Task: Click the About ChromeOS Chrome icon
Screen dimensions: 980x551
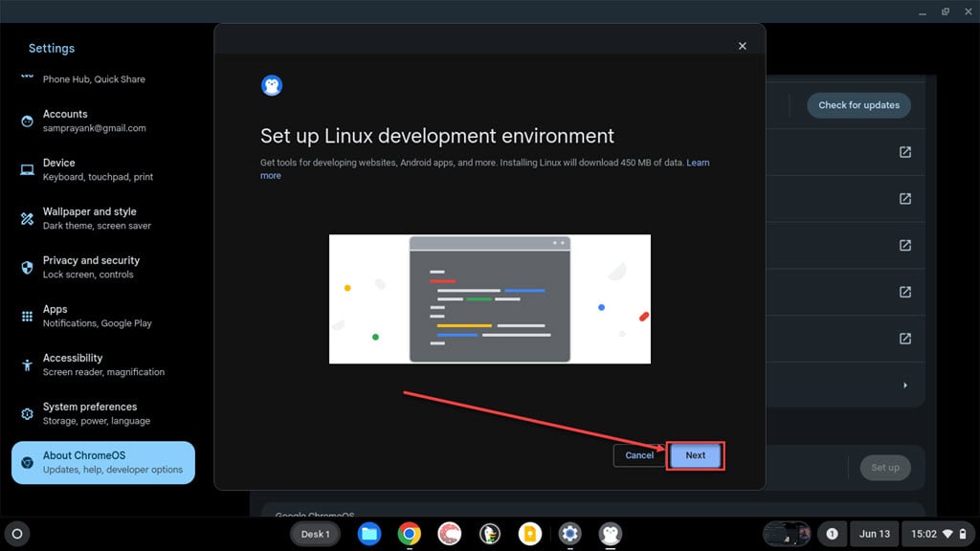Action: tap(27, 462)
